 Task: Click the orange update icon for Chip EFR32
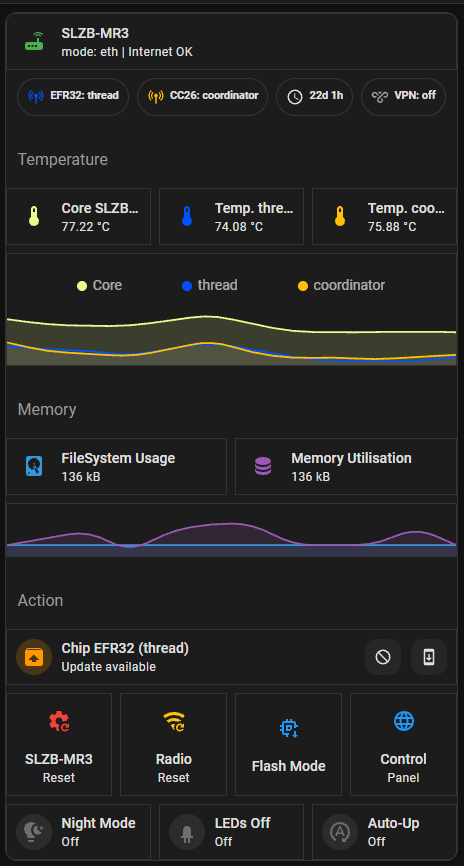pyautogui.click(x=34, y=657)
